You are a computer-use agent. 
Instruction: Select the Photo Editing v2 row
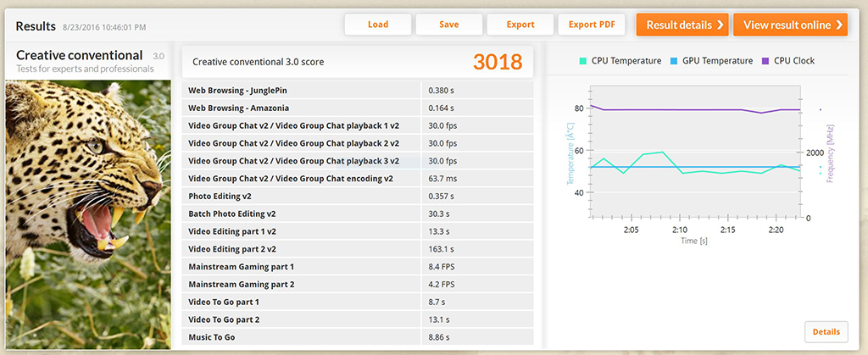(x=301, y=196)
